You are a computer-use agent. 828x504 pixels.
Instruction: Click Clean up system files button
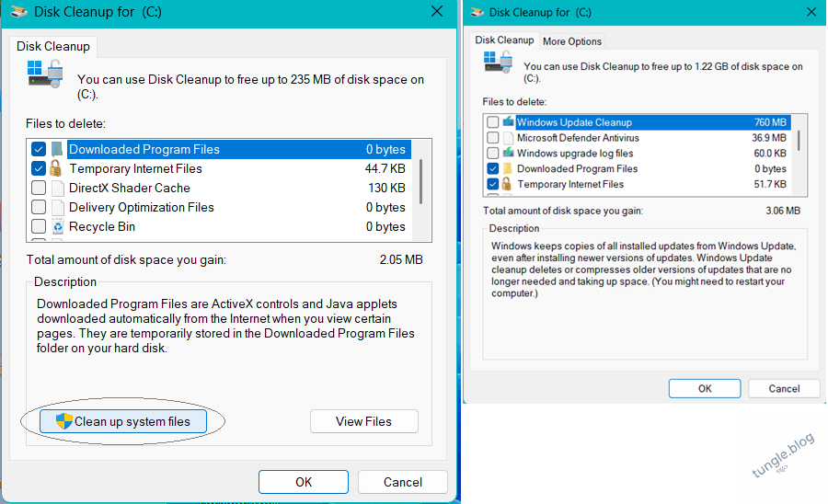[x=123, y=421]
